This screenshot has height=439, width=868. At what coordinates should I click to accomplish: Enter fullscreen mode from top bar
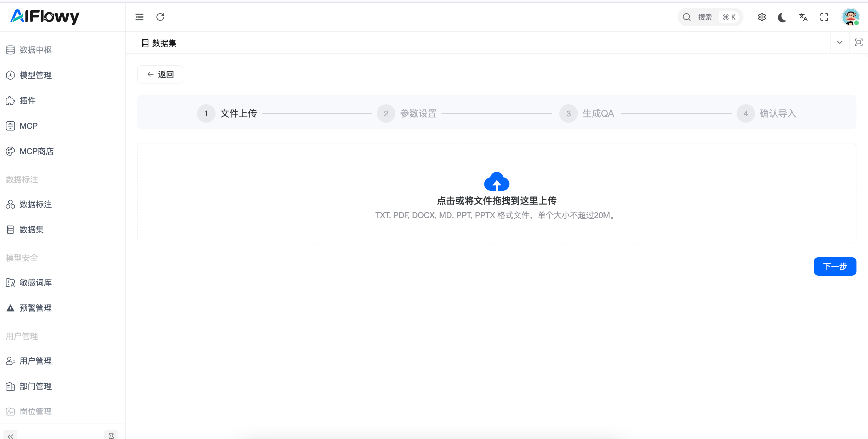click(824, 17)
